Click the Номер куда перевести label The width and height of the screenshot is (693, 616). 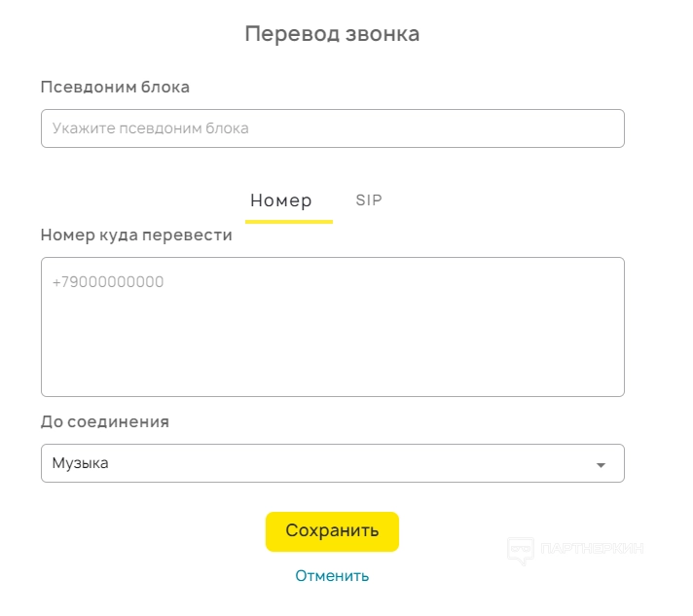coord(136,235)
